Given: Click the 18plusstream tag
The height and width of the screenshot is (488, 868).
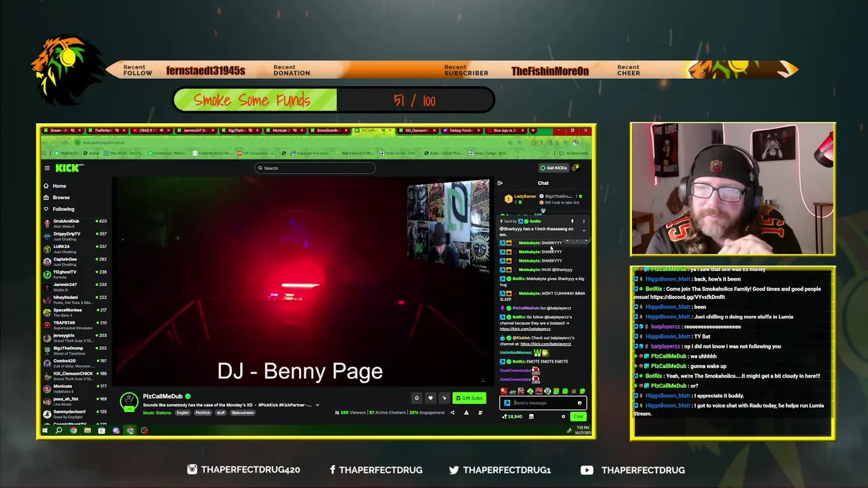Looking at the screenshot, I should 242,413.
